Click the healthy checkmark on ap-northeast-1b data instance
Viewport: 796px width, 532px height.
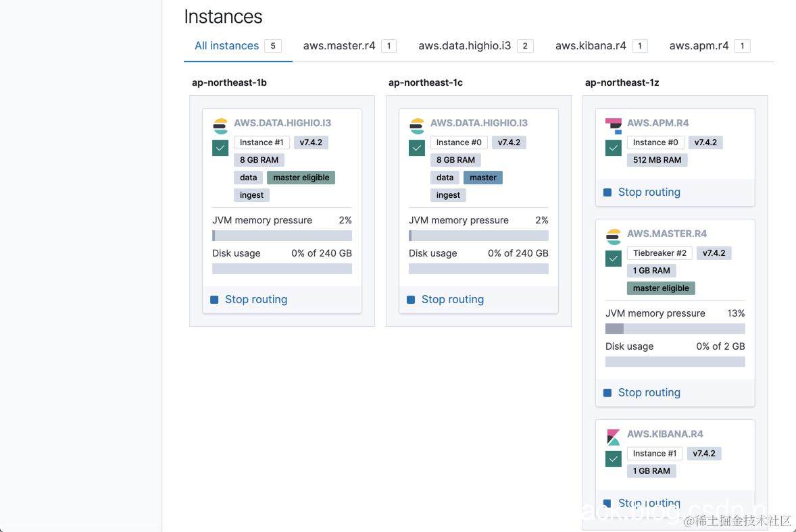pos(220,148)
